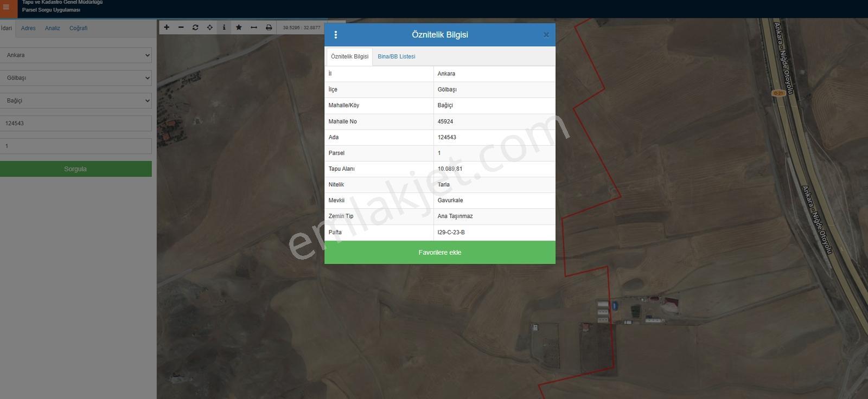Select the Öznitelik Bilgisi tab
868x399 pixels.
point(349,56)
